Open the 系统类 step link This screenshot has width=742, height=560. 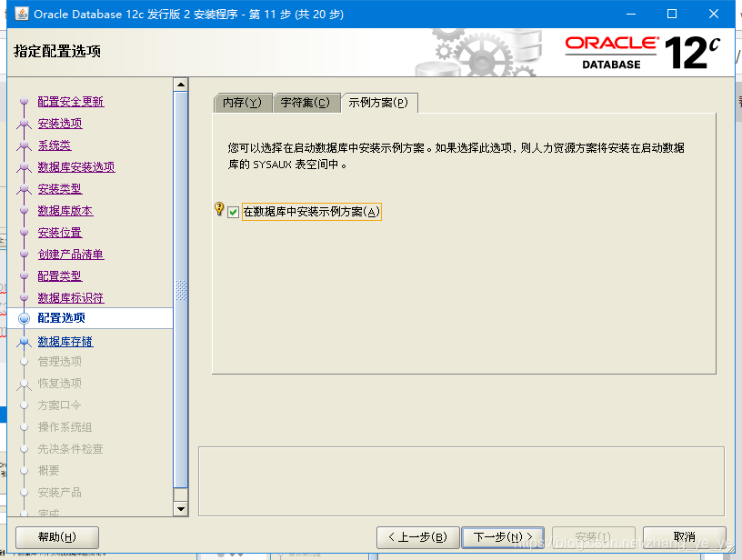55,145
